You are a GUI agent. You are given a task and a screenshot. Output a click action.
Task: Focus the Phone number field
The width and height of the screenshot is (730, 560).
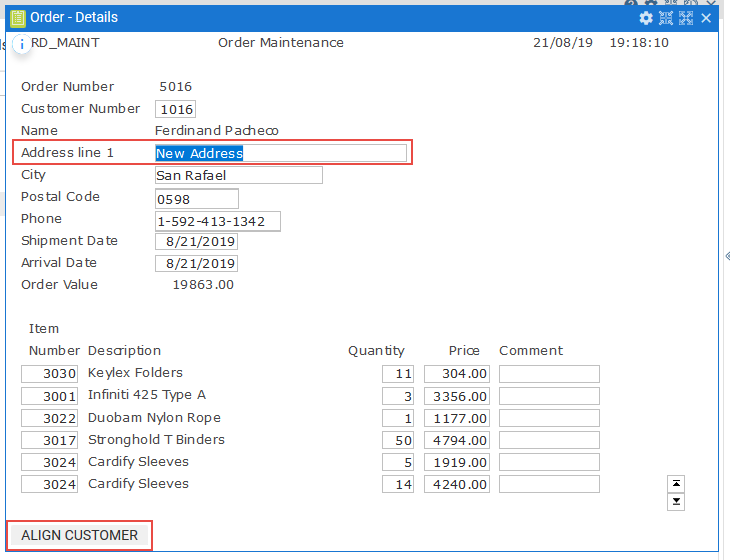click(x=217, y=221)
